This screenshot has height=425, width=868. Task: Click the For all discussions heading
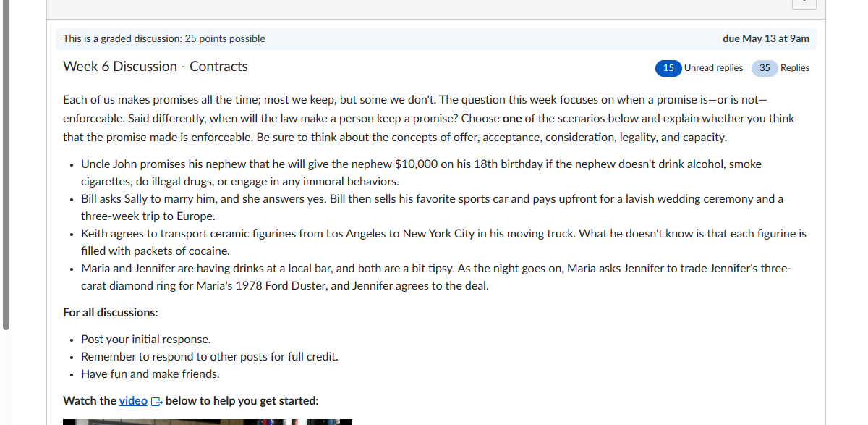pos(111,313)
